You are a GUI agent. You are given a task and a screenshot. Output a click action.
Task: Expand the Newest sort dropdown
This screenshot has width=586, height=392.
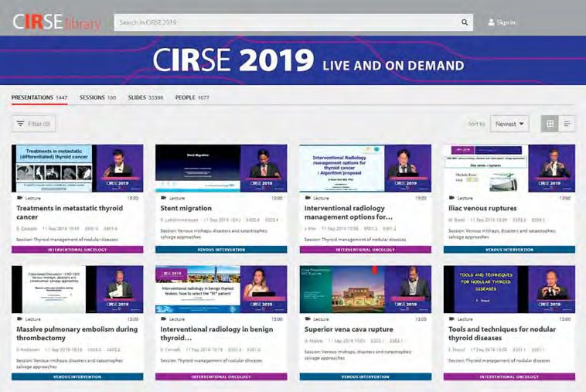(509, 124)
